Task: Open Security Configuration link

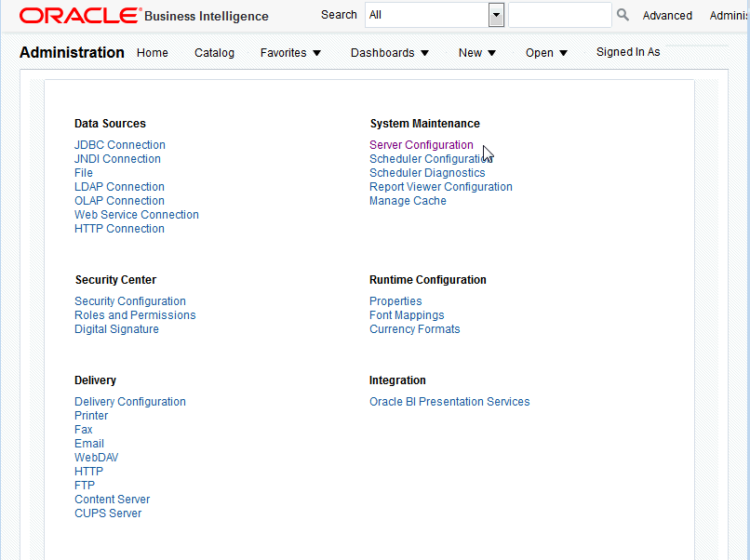Action: pyautogui.click(x=129, y=301)
